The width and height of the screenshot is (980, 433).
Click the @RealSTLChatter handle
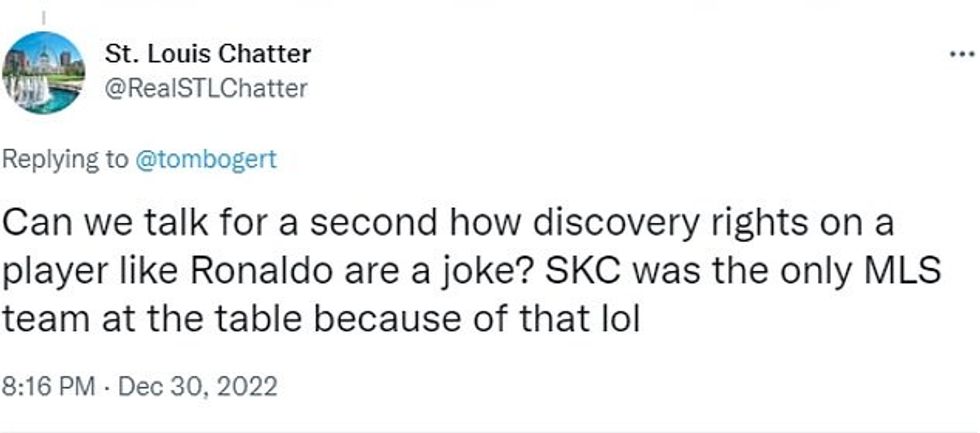[206, 89]
